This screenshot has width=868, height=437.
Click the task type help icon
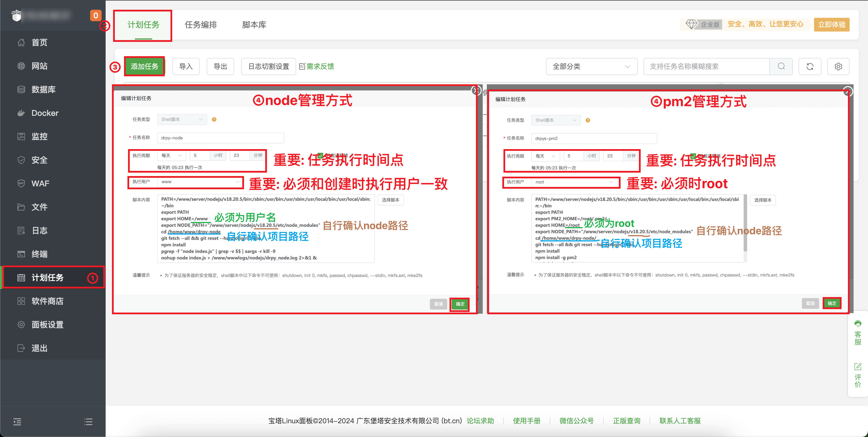214,120
